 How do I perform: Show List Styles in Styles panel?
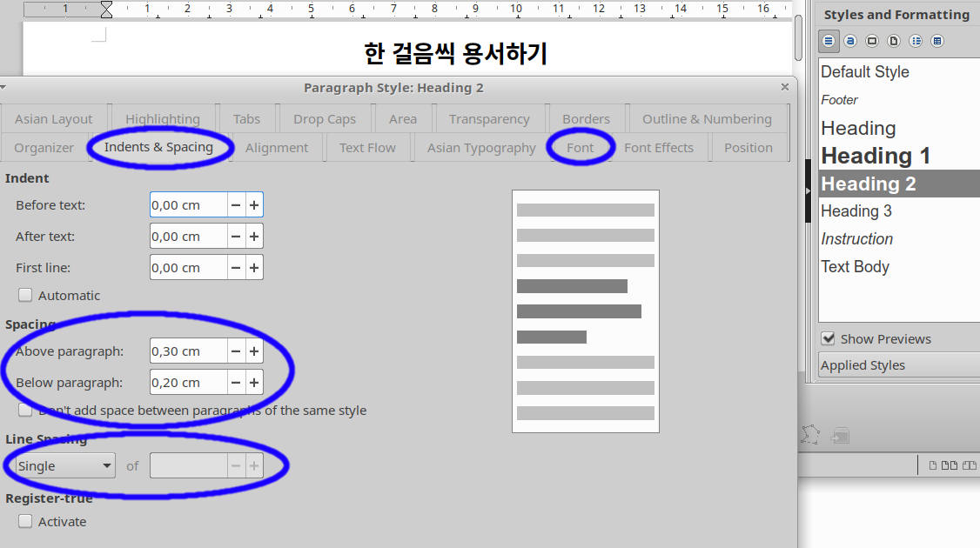click(x=916, y=41)
